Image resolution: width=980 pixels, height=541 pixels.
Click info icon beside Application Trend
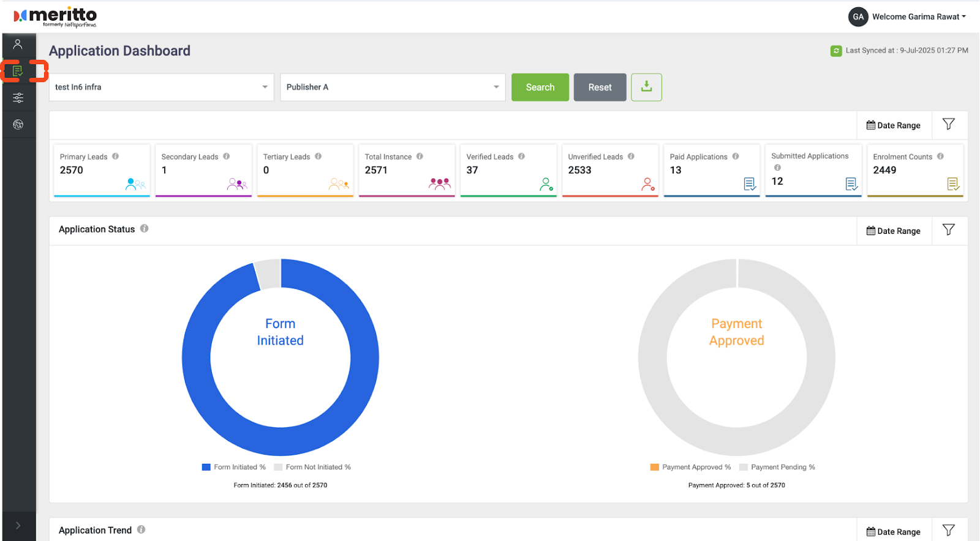pyautogui.click(x=141, y=530)
